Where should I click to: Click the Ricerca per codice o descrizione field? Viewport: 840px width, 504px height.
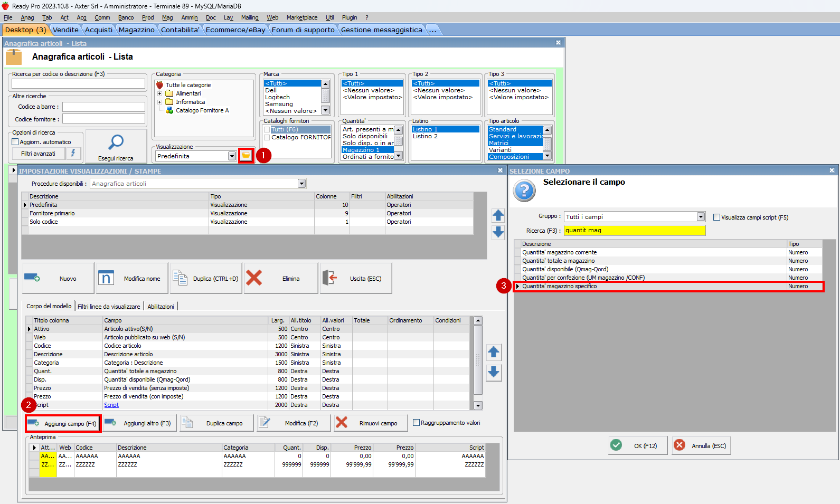[78, 83]
